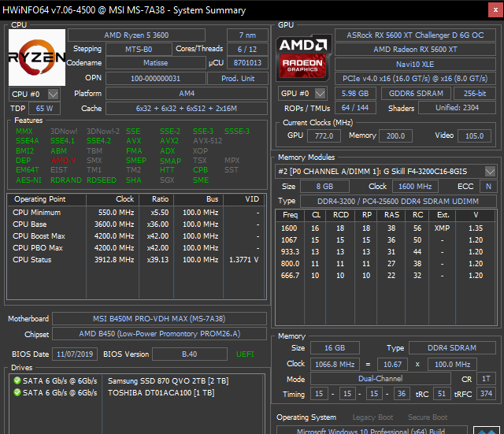Click the Samsung SSD drive status icon
Viewport: 504px width, 434px height.
pyautogui.click(x=17, y=381)
